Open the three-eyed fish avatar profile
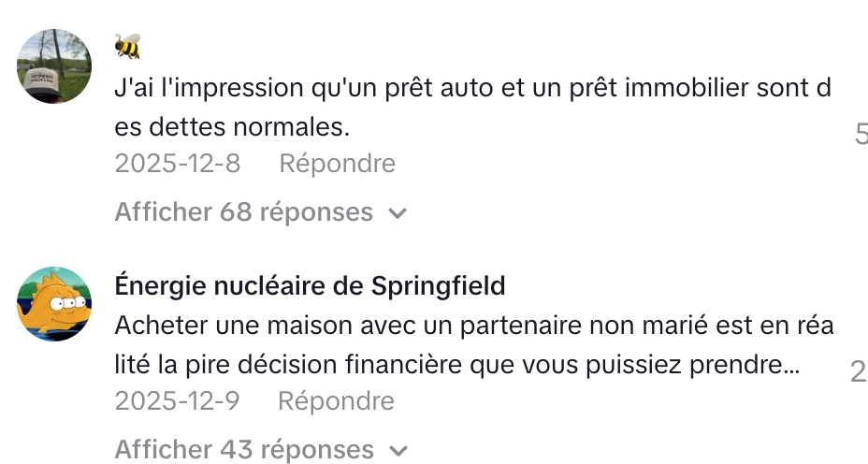The width and height of the screenshot is (868, 464). 54,304
